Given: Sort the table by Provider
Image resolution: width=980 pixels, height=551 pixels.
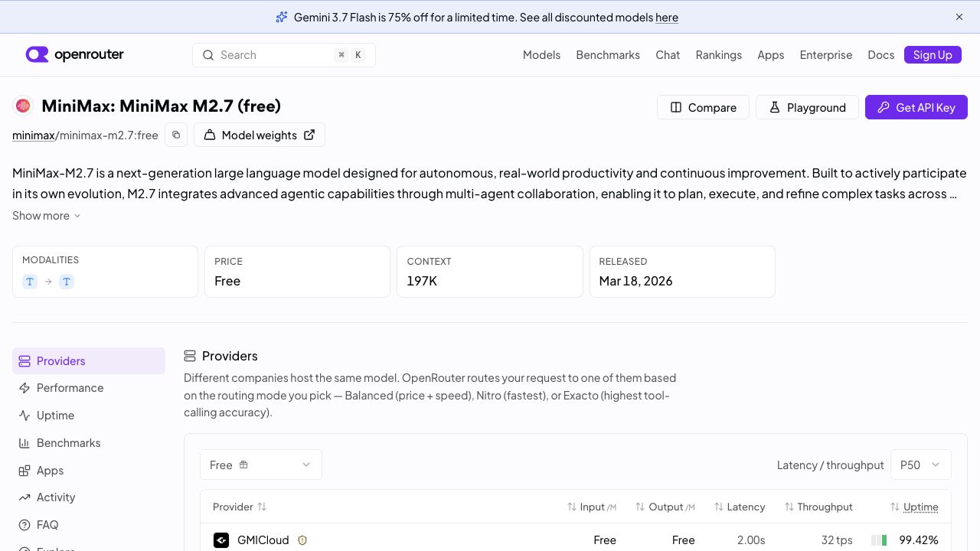Looking at the screenshot, I should [x=240, y=507].
